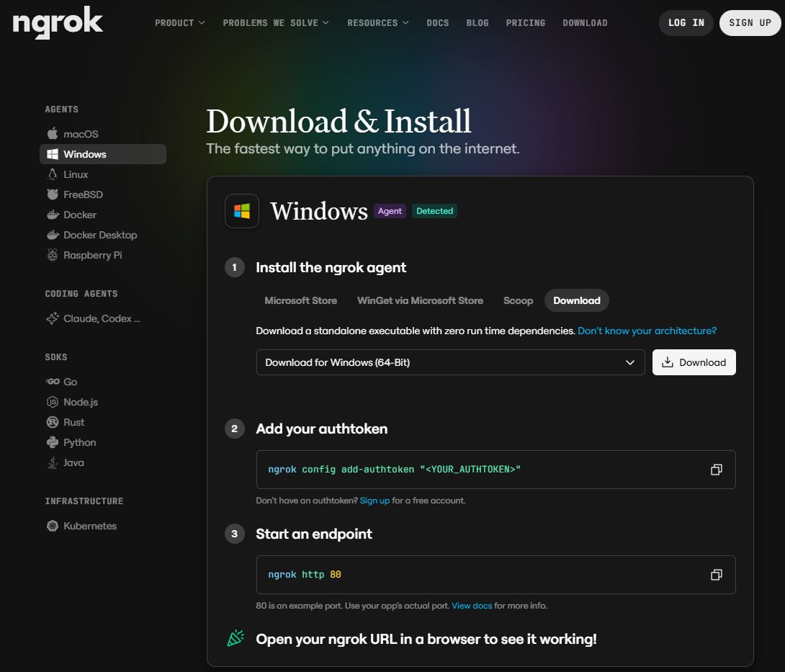
Task: Click the Raspberry Pi icon
Action: click(52, 255)
